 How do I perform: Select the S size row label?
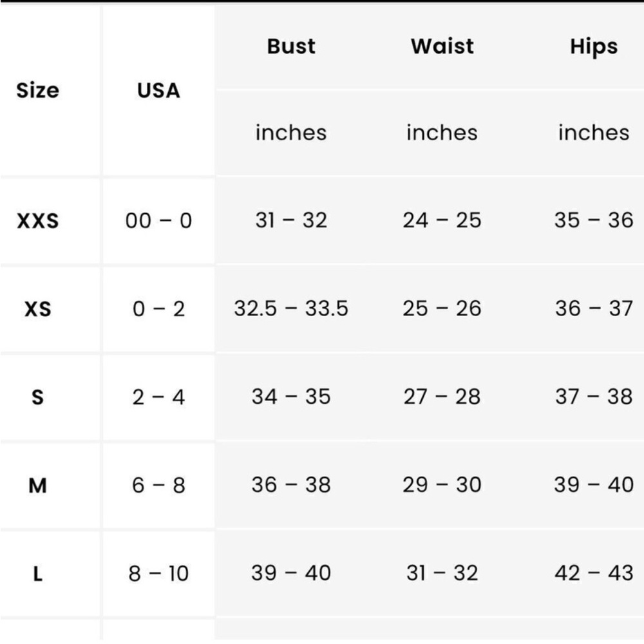pos(38,397)
